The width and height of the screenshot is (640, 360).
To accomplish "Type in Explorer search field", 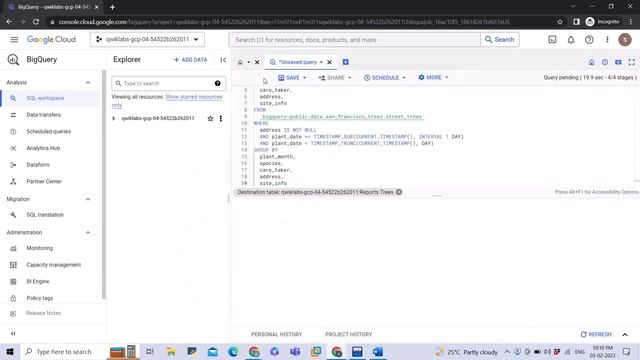I will coord(168,83).
